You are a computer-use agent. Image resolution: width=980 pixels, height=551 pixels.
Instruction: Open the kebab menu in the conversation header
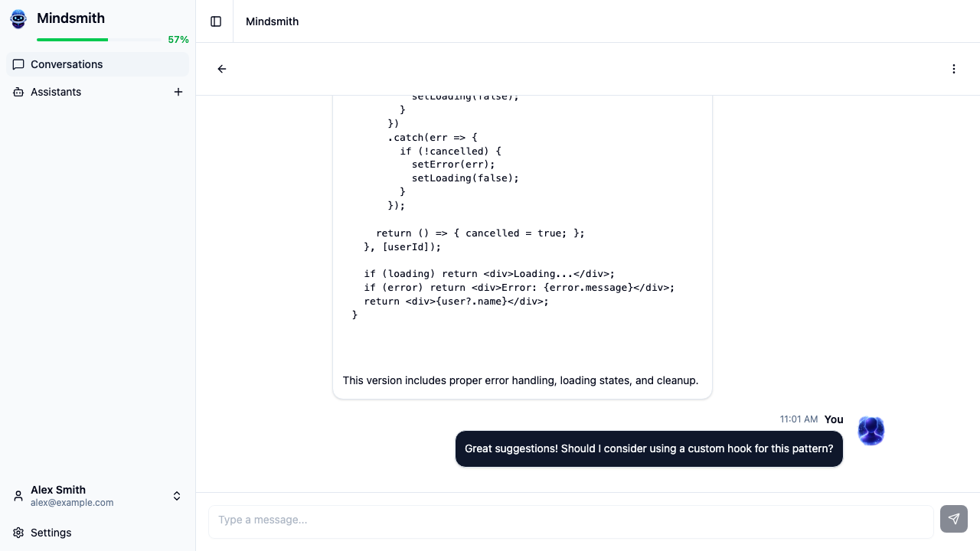click(954, 69)
